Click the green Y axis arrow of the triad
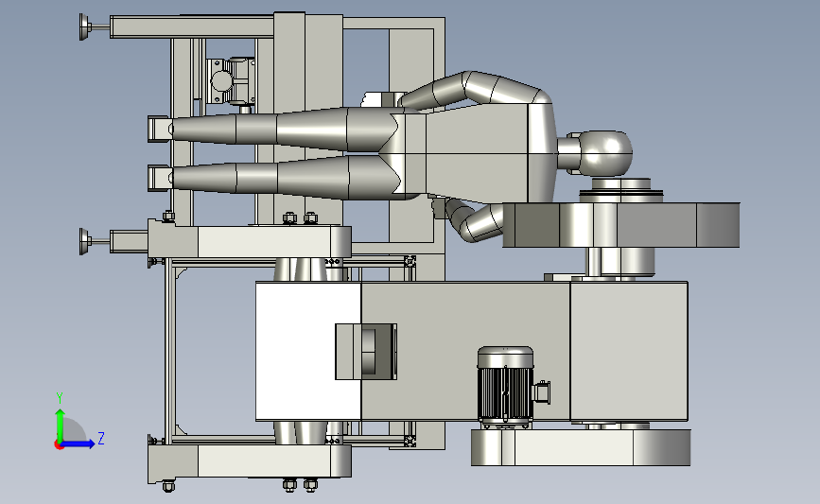This screenshot has height=504, width=820. tap(60, 425)
